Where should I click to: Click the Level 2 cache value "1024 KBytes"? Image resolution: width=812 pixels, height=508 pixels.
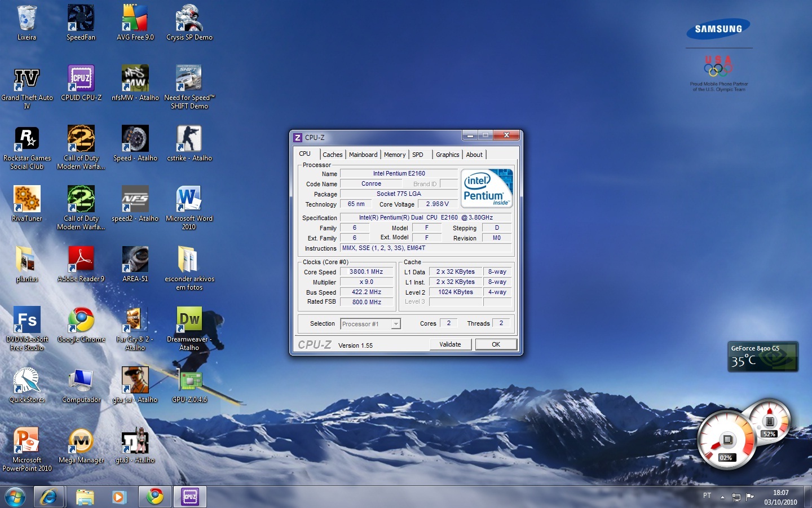[x=456, y=292]
